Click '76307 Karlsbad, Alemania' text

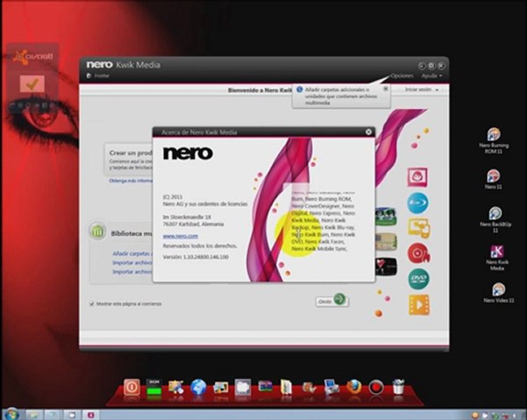[193, 224]
